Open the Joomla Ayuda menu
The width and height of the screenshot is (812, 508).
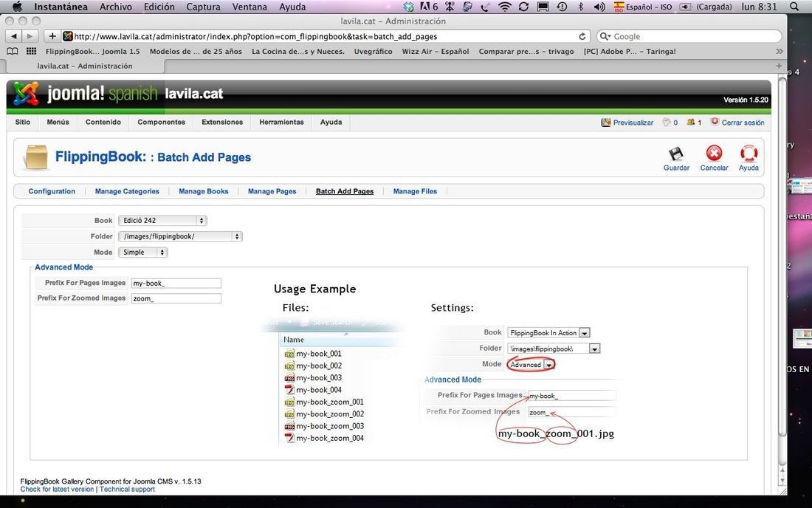pos(331,123)
